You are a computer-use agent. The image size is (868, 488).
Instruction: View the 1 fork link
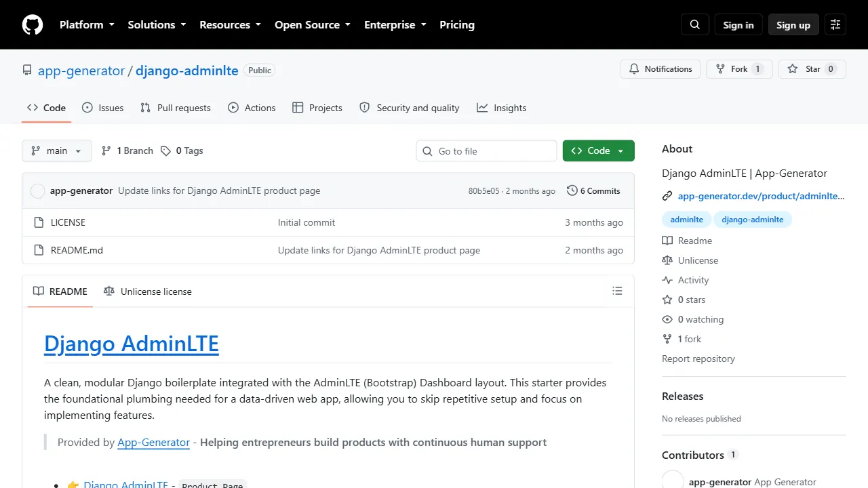[682, 339]
